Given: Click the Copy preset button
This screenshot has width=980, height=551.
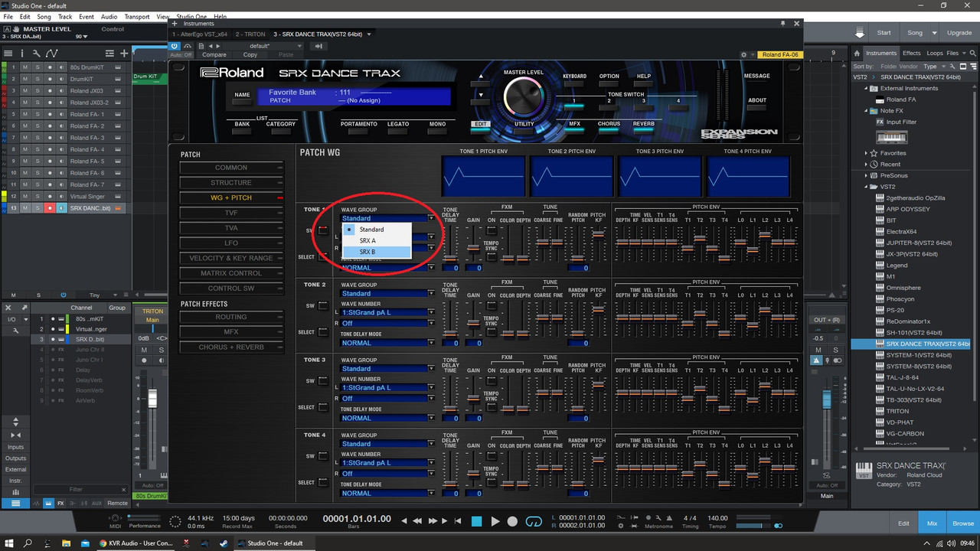Looking at the screenshot, I should pyautogui.click(x=250, y=55).
